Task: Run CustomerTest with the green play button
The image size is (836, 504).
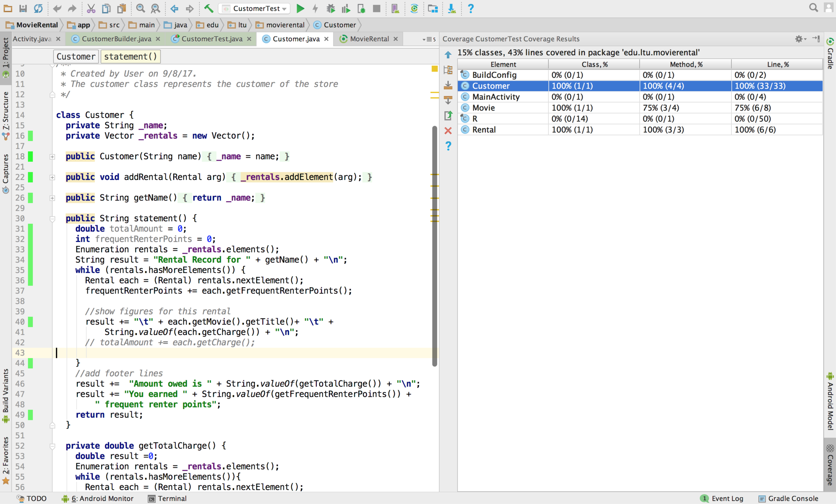Action: coord(300,8)
